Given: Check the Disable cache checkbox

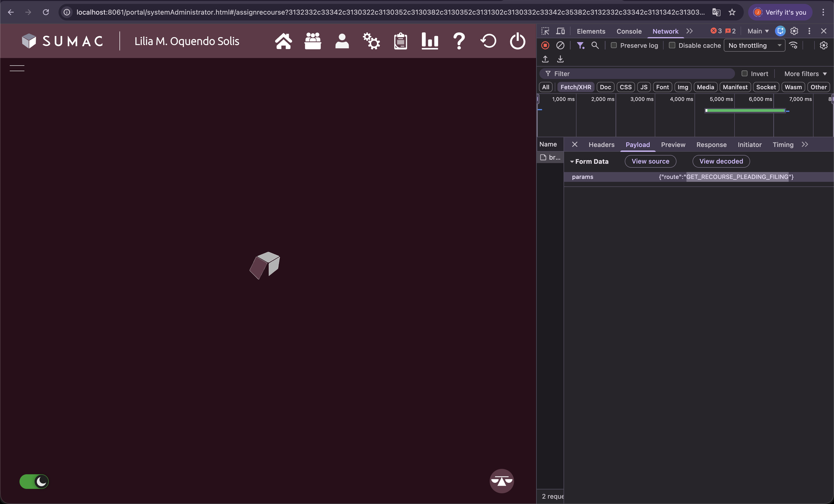Looking at the screenshot, I should (672, 45).
